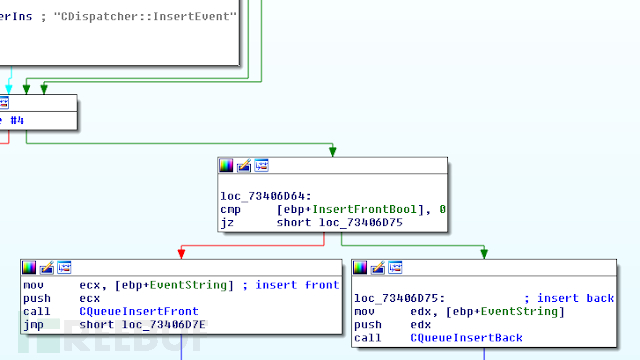The height and width of the screenshot is (360, 640).
Task: Click group nodes icon in CQueueInsertFront node
Action: (64, 268)
